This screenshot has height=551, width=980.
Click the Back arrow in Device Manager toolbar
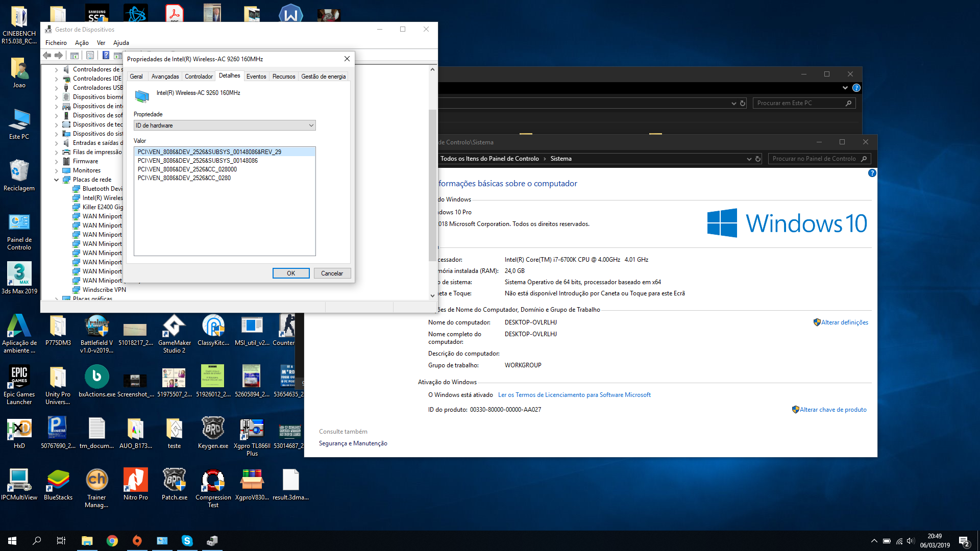coord(47,55)
